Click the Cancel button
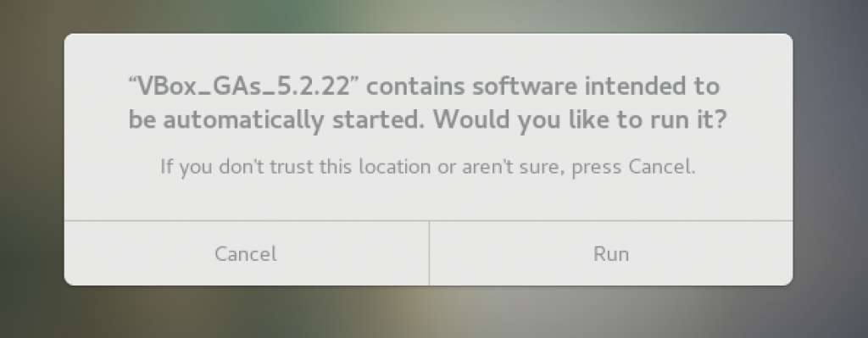 click(247, 253)
